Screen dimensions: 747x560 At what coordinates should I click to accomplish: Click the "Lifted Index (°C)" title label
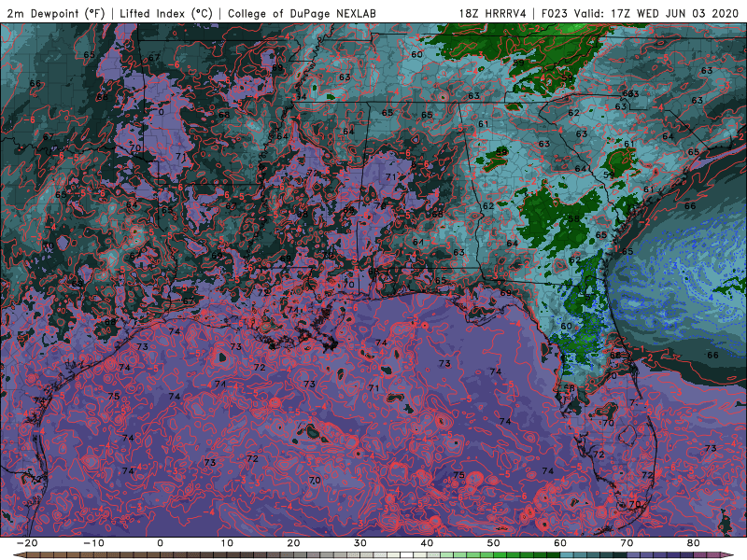166,13
